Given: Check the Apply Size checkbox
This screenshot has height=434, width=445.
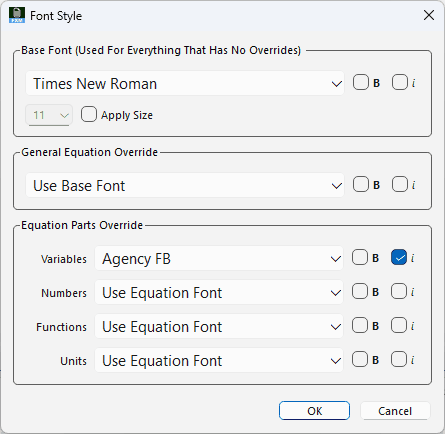Looking at the screenshot, I should coord(89,114).
